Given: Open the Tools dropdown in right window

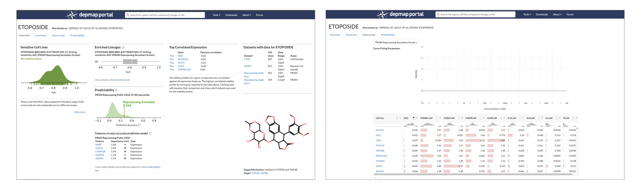Looking at the screenshot, I should pos(527,14).
